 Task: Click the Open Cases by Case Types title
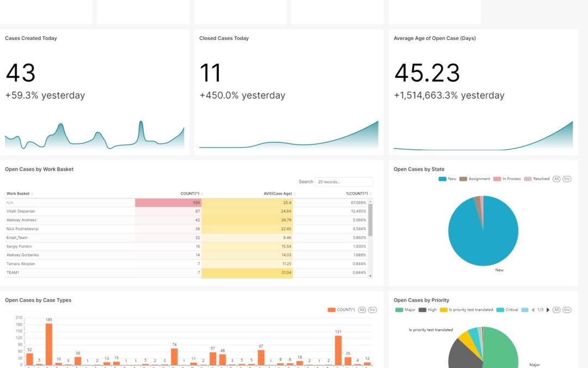38,300
